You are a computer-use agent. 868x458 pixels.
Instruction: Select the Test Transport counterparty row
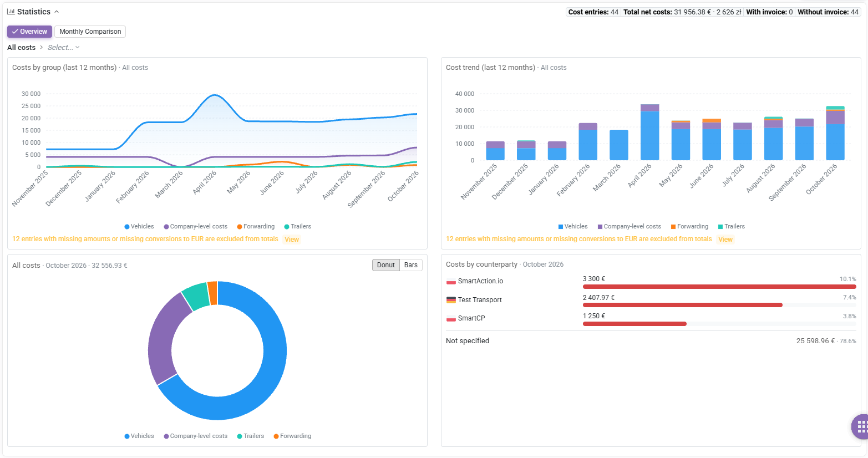click(x=651, y=300)
